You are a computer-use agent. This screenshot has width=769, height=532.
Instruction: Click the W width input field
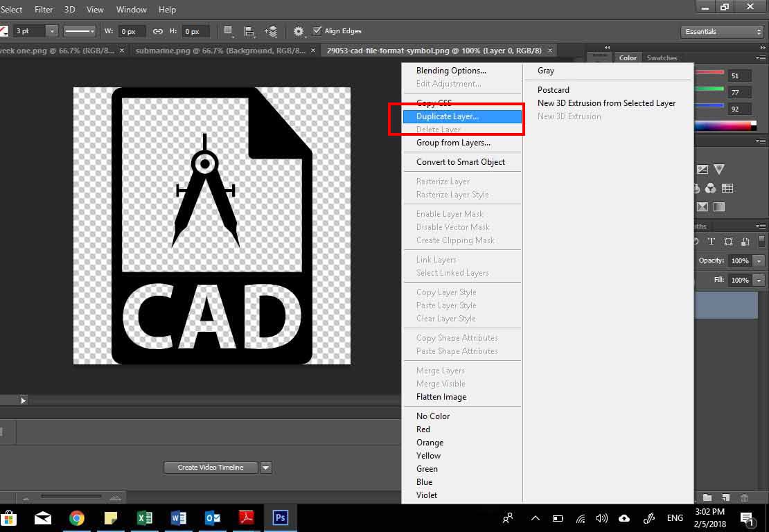coord(132,31)
